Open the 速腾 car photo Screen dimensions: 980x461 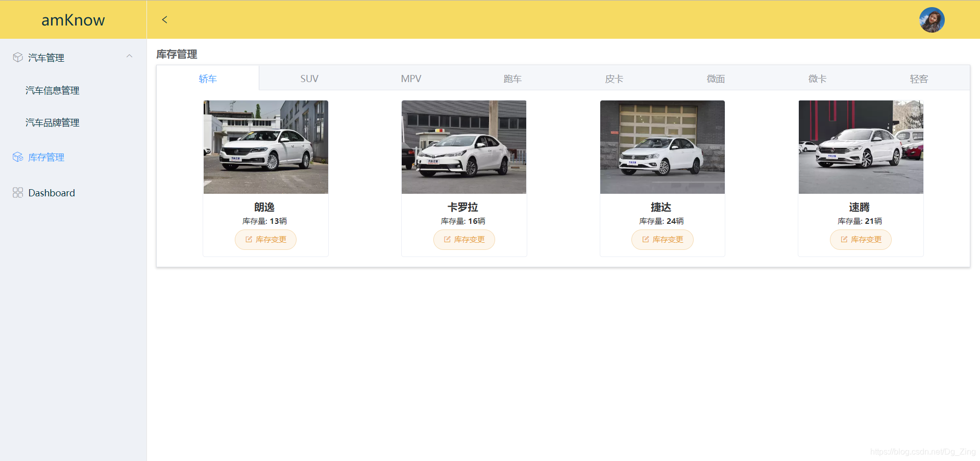click(861, 147)
